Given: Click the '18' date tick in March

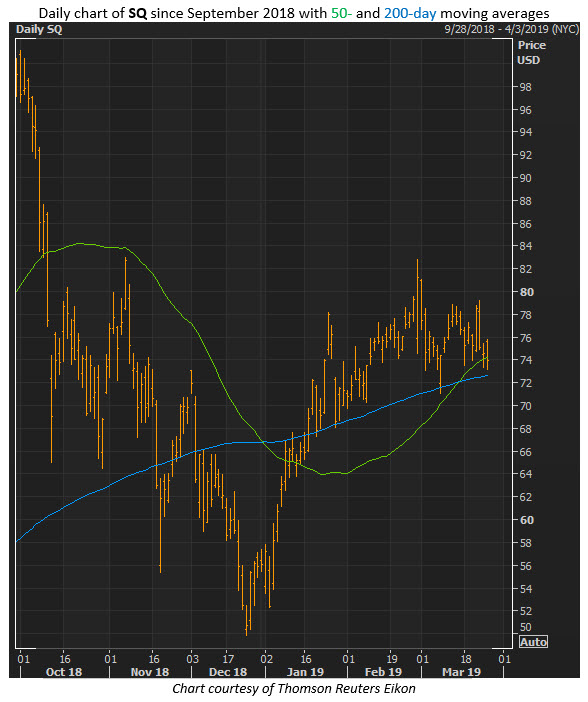Looking at the screenshot, I should pyautogui.click(x=466, y=659).
